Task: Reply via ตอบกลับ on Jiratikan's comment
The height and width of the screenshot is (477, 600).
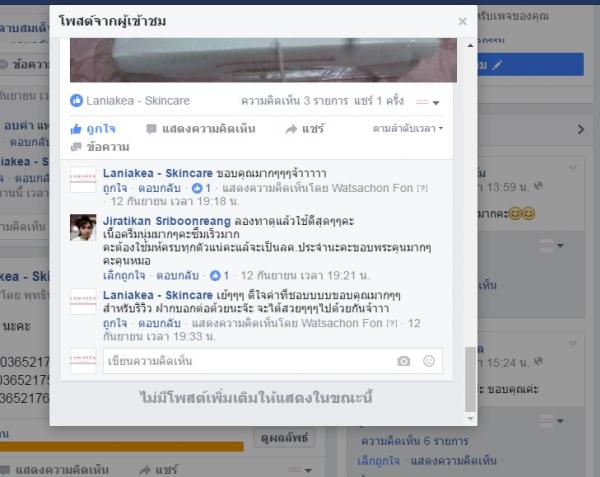Action: (x=178, y=275)
